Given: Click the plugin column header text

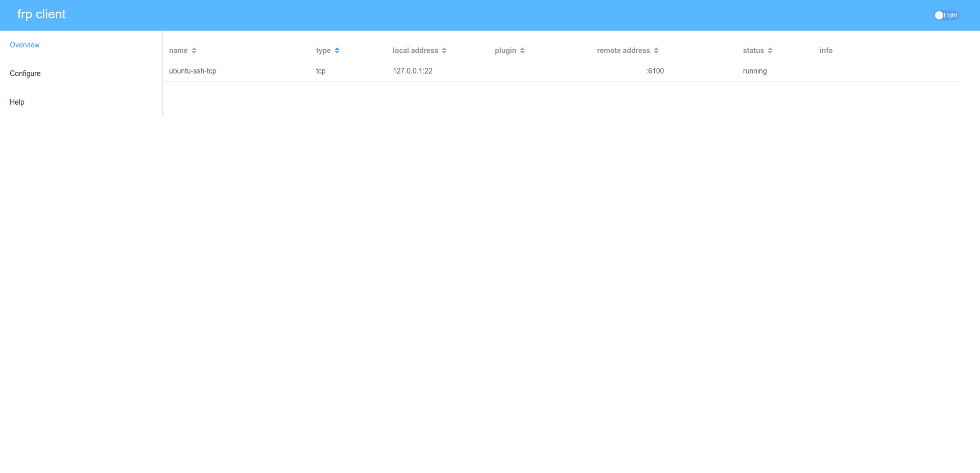Looking at the screenshot, I should (x=506, y=51).
